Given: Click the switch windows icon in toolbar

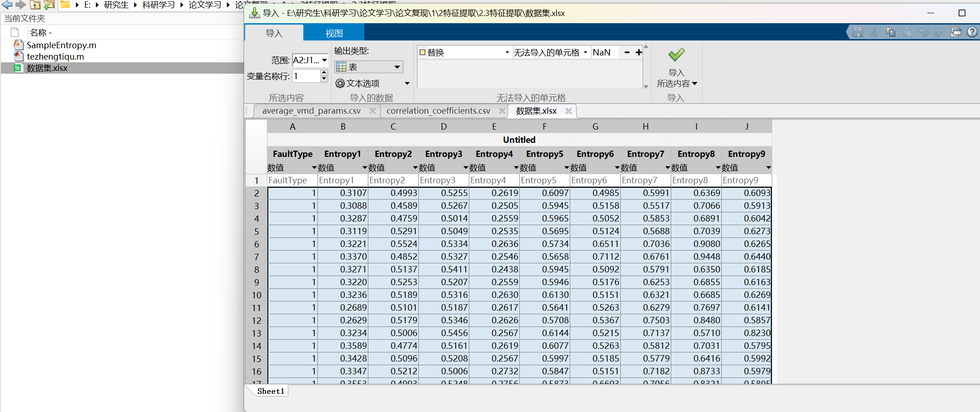Looking at the screenshot, I should click(x=955, y=32).
